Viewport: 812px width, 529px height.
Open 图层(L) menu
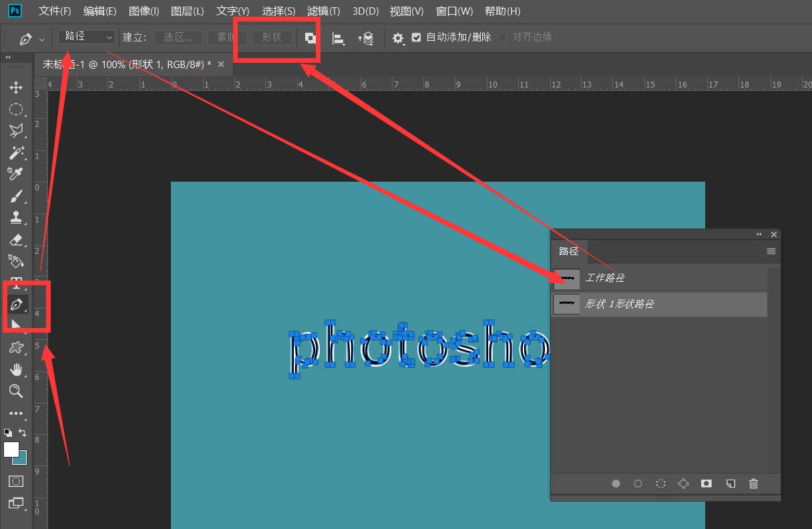pos(188,11)
